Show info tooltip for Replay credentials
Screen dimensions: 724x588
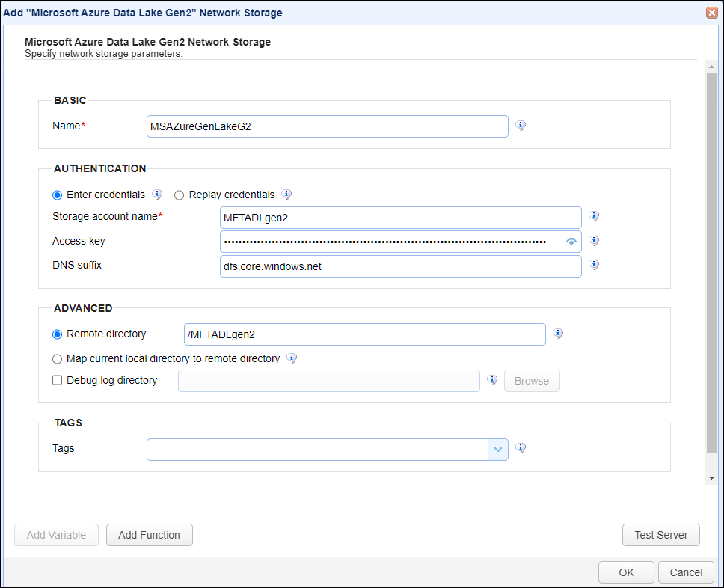286,195
